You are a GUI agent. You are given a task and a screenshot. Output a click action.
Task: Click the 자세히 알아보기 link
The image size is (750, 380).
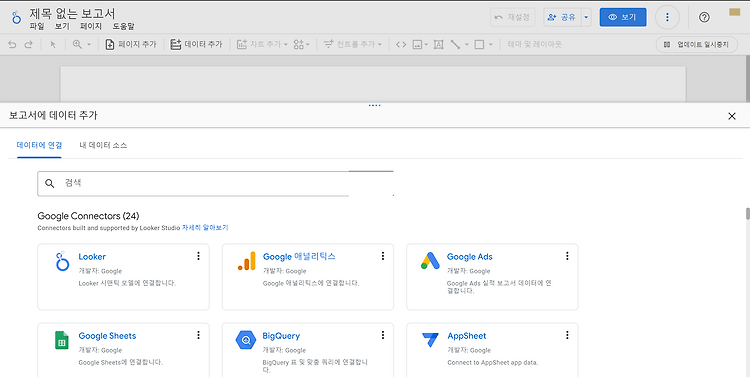(205, 228)
